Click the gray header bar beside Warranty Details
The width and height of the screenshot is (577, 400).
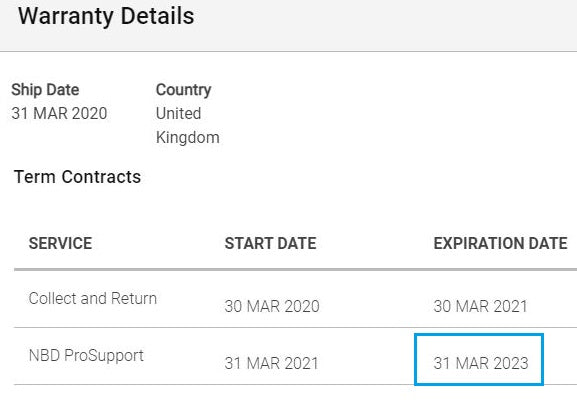pos(386,25)
